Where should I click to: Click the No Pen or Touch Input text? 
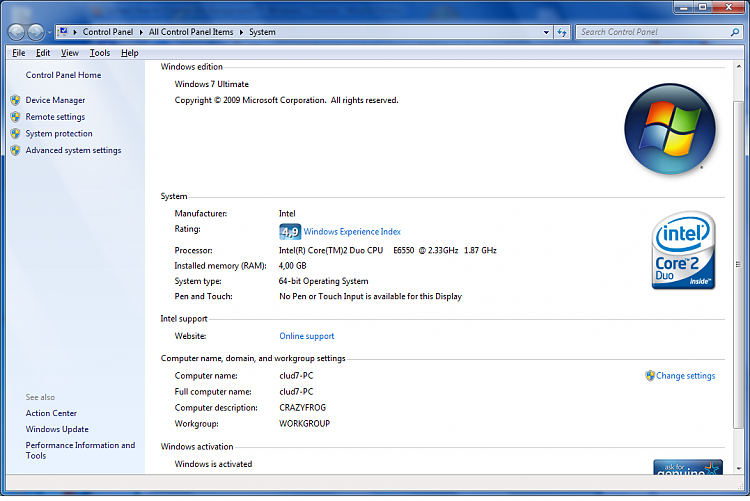coord(371,296)
